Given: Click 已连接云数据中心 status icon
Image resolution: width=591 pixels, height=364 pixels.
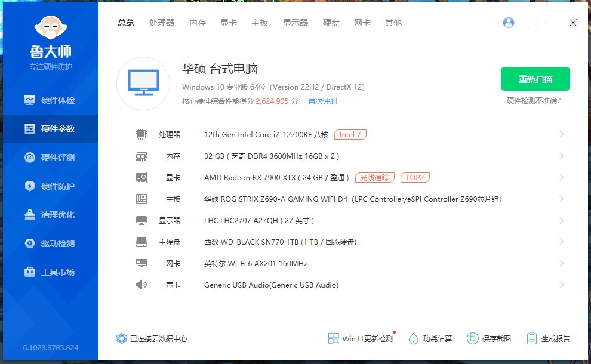Looking at the screenshot, I should click(121, 338).
